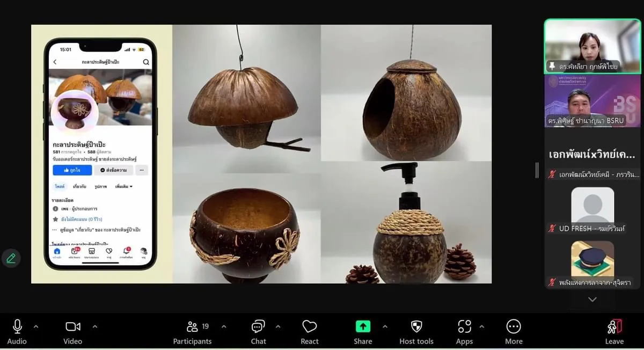Screen dimensions: 644x350
Task: Click the video panel resize handle
Action: [537, 170]
